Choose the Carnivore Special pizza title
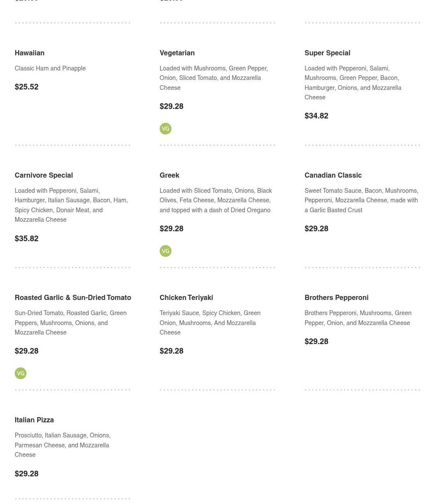Viewport: 437px width, 504px height. pos(44,175)
